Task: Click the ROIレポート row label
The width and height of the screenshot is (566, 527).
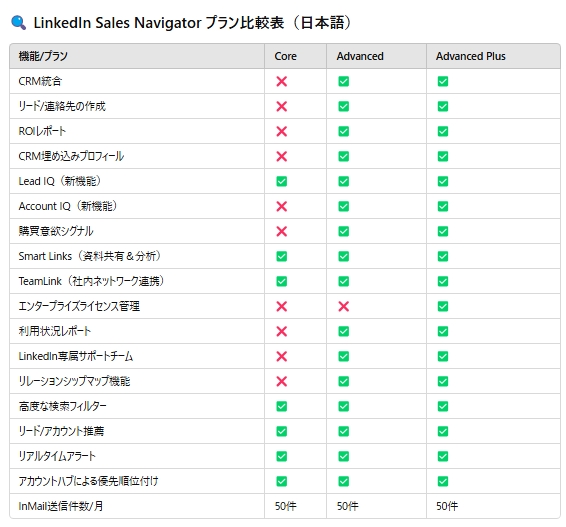Action: click(42, 131)
